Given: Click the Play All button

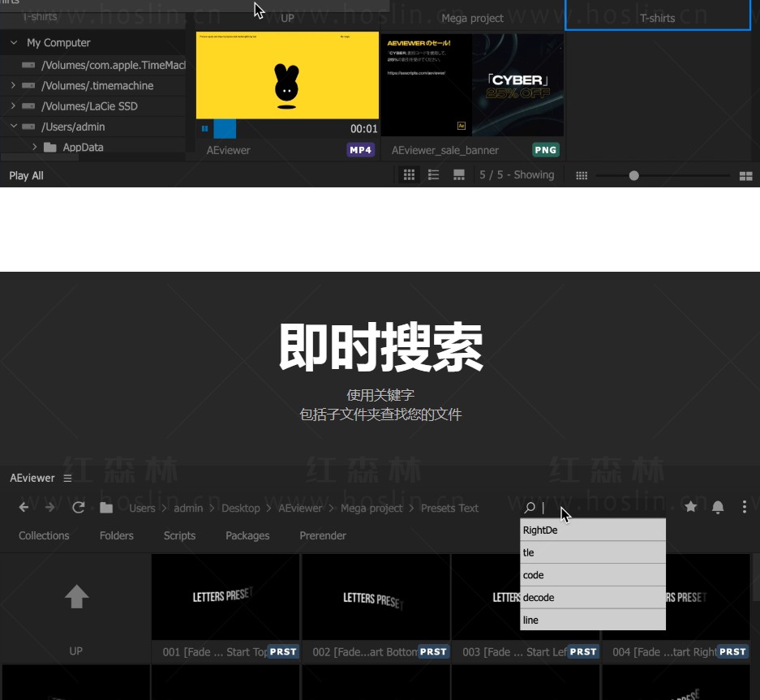Looking at the screenshot, I should 26,175.
